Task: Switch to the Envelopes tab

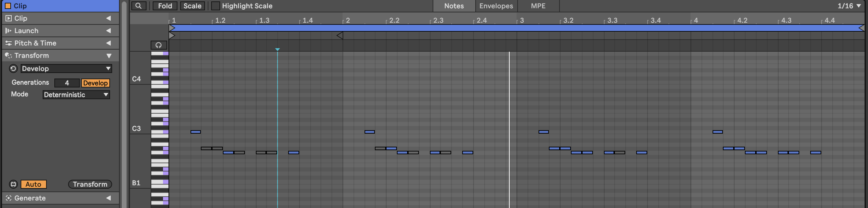Action: click(x=496, y=6)
